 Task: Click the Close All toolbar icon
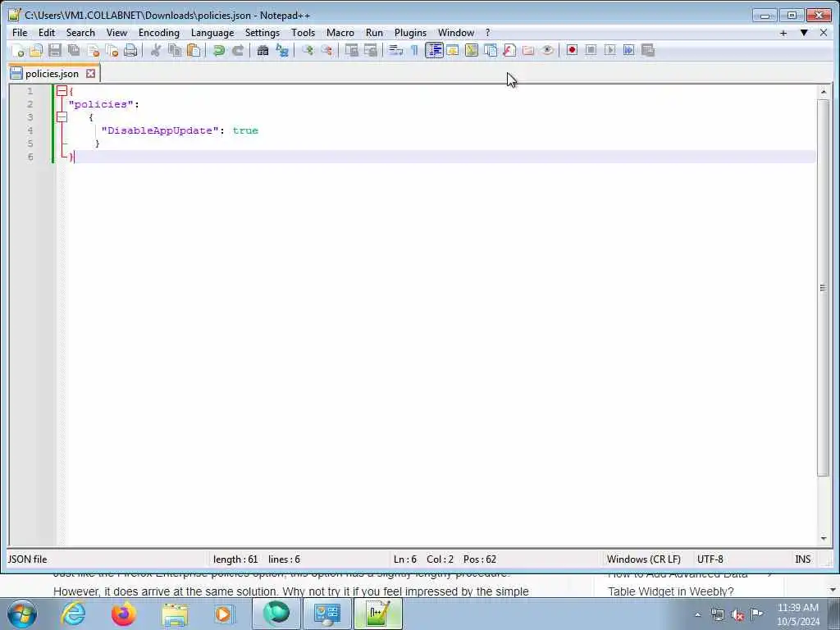tap(112, 50)
